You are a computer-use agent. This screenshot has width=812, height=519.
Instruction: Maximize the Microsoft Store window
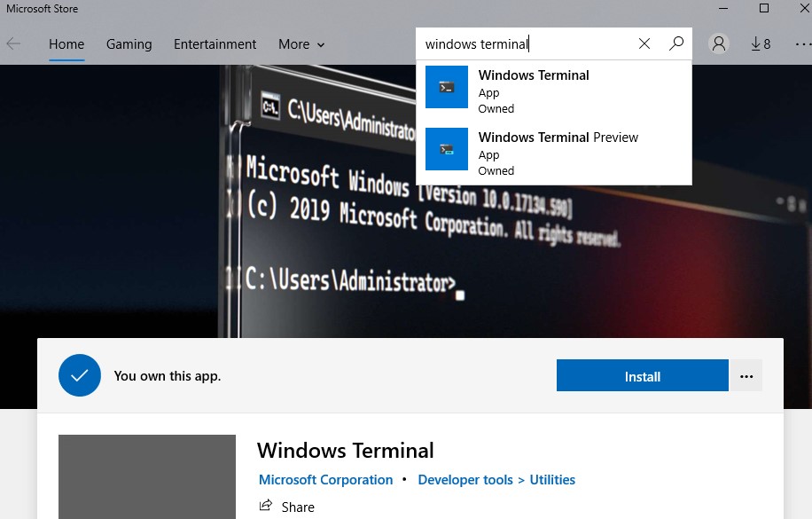tap(764, 8)
